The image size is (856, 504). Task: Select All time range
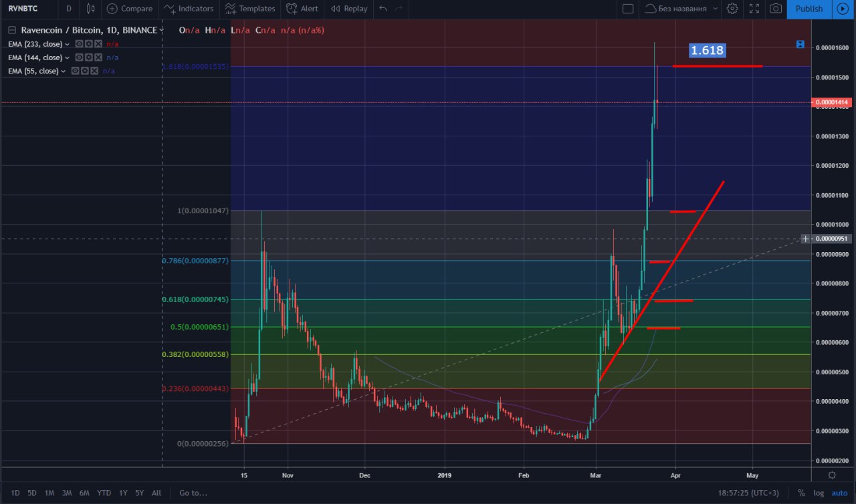pos(156,493)
